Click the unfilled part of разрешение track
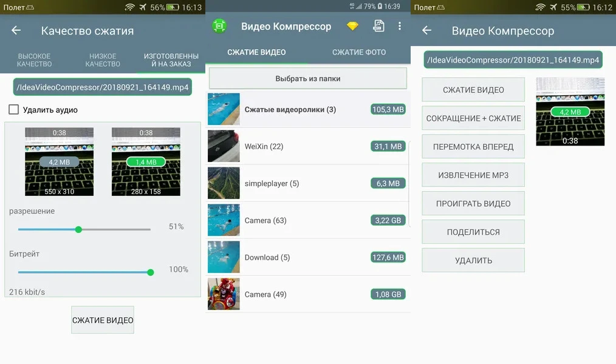Screen dimensions: 616x364 (x=115, y=229)
